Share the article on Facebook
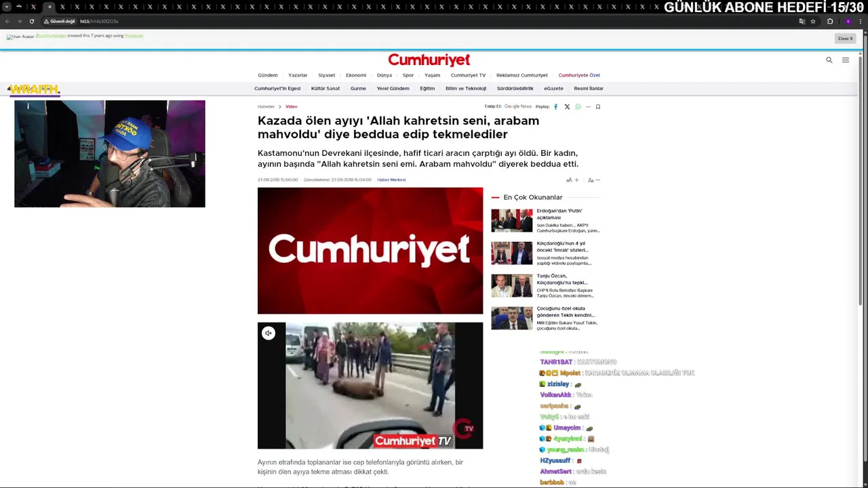868x488 pixels. tap(556, 106)
